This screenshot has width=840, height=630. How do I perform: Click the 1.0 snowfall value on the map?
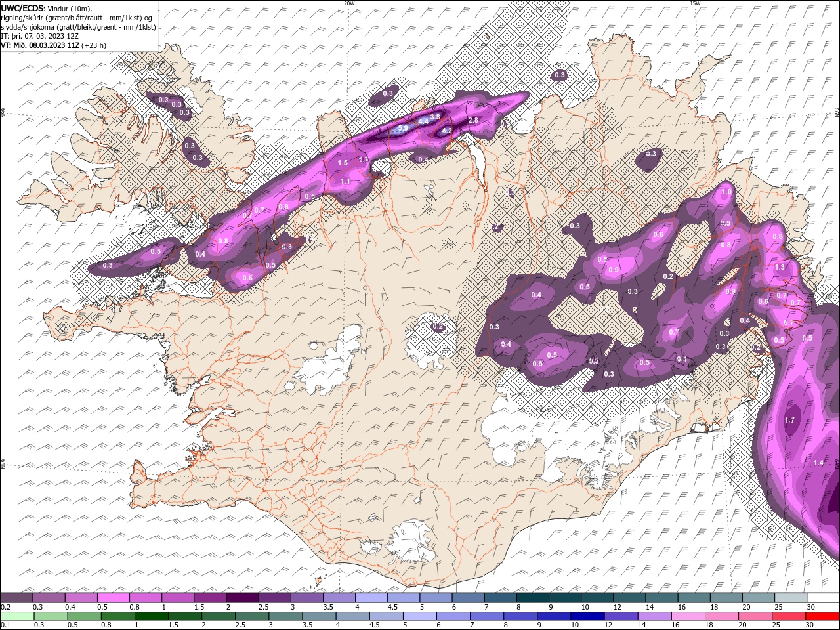point(726,192)
